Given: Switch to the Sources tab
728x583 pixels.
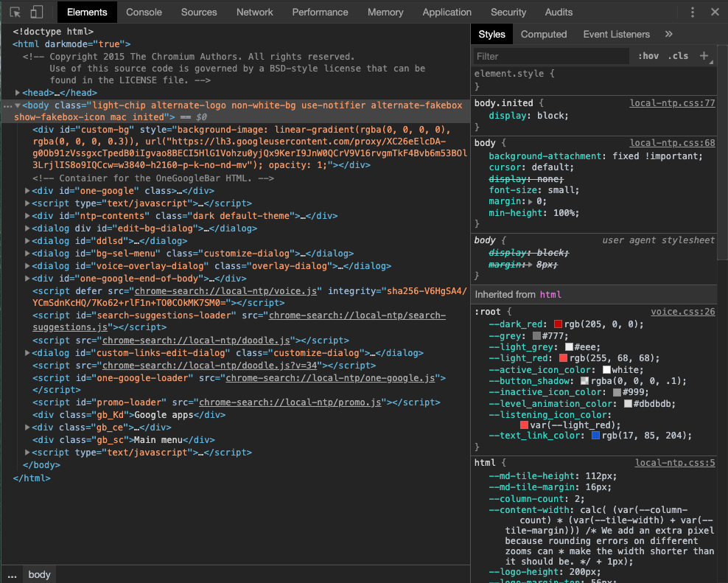Looking at the screenshot, I should [x=199, y=12].
